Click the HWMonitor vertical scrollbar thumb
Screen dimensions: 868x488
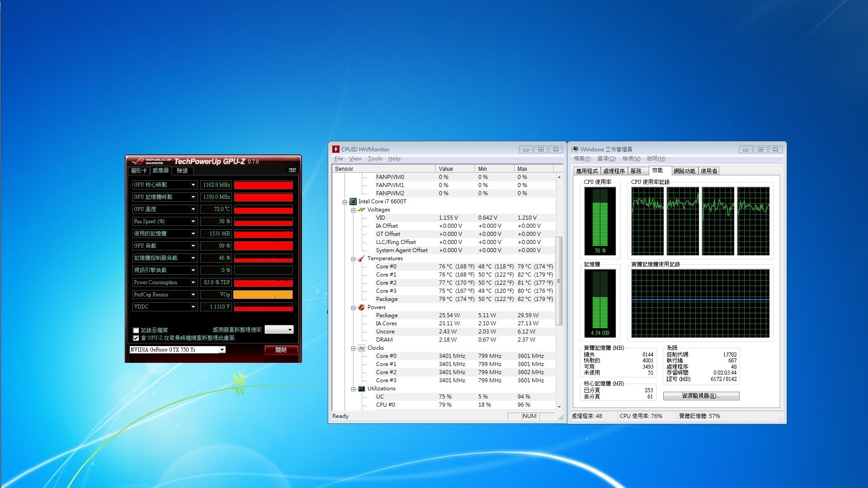click(559, 281)
